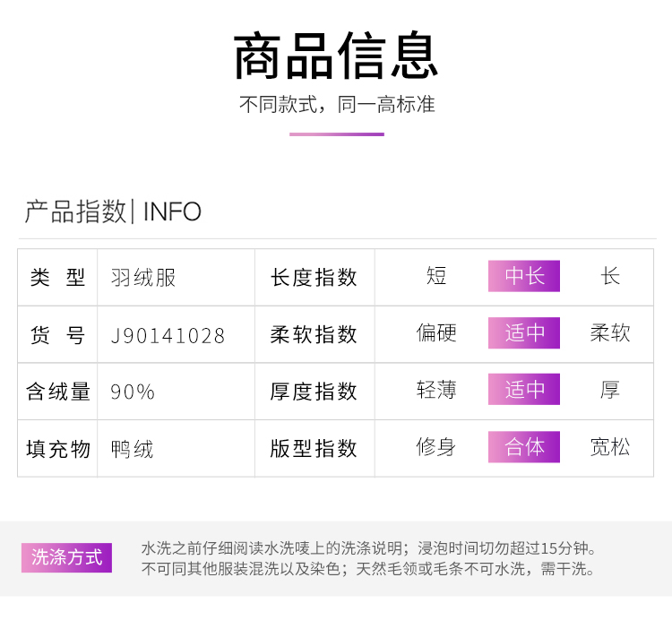Click the 90% down content value
Image resolution: width=672 pixels, height=629 pixels.
[x=133, y=392]
